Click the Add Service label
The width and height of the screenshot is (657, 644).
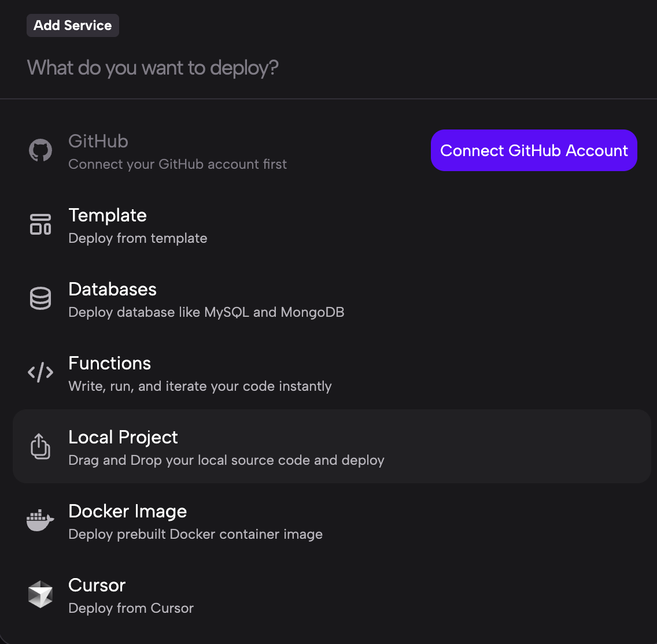click(x=73, y=25)
